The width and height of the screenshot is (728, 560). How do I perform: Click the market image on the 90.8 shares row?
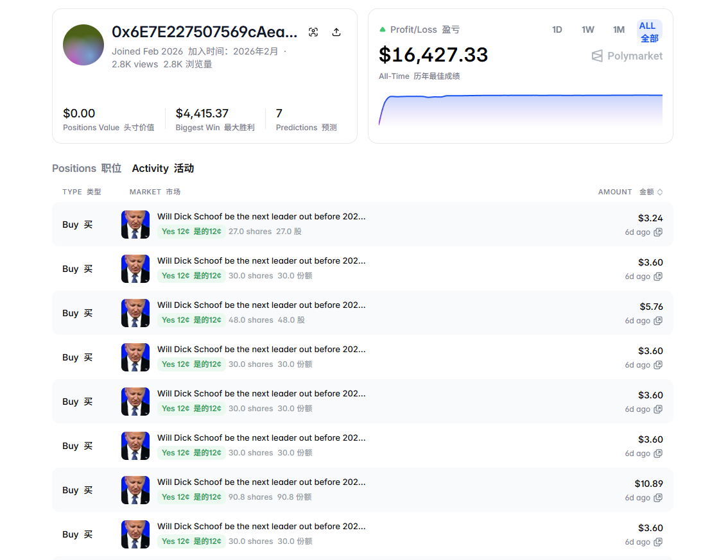(x=135, y=490)
